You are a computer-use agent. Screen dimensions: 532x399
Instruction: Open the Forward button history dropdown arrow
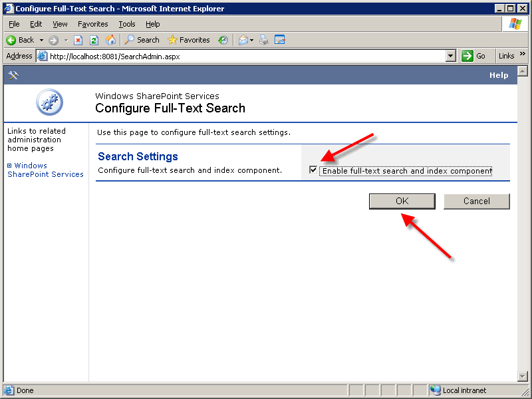[x=66, y=41]
